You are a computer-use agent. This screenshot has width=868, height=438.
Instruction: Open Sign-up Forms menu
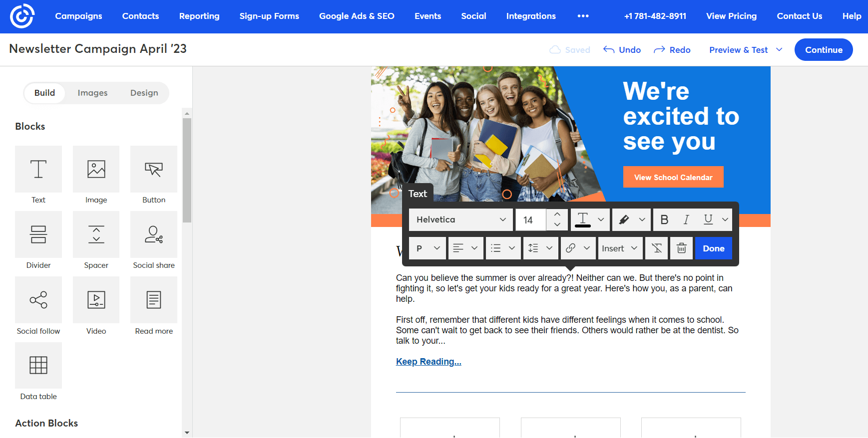click(x=269, y=16)
